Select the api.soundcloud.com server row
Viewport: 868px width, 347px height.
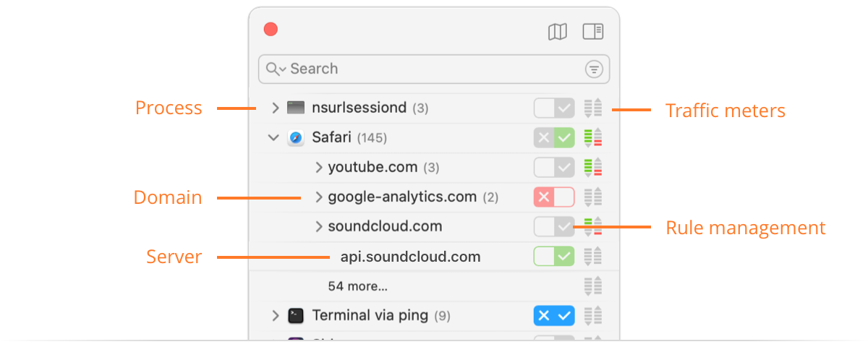pyautogui.click(x=434, y=257)
